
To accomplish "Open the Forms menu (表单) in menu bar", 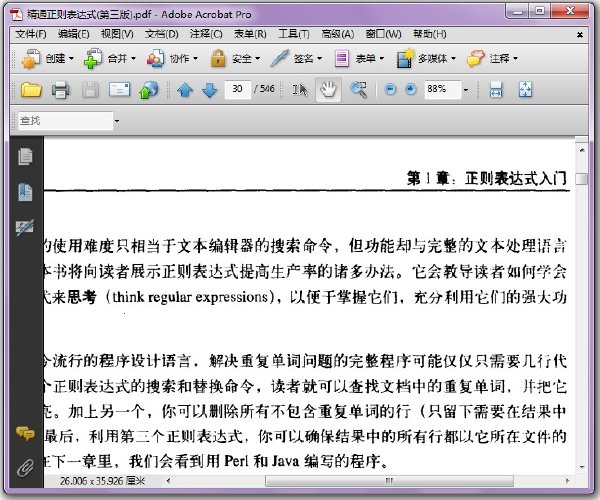I will pos(250,34).
